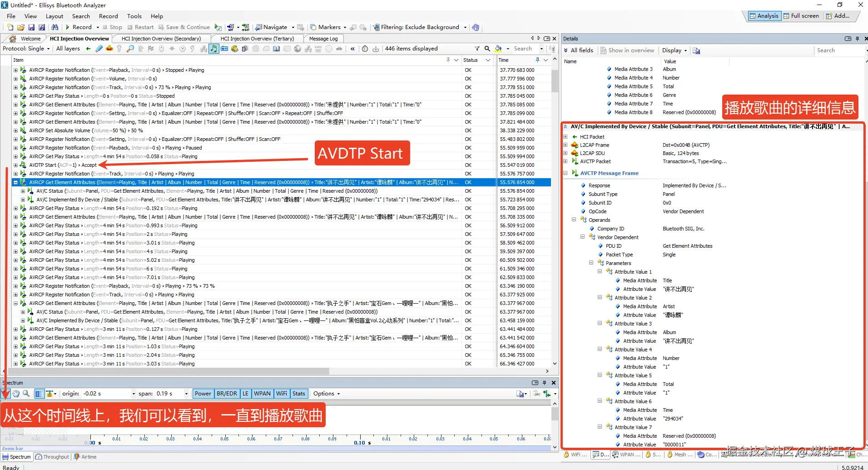The height and width of the screenshot is (470, 868).
Task: Click the reset filter icon
Action: (246, 27)
